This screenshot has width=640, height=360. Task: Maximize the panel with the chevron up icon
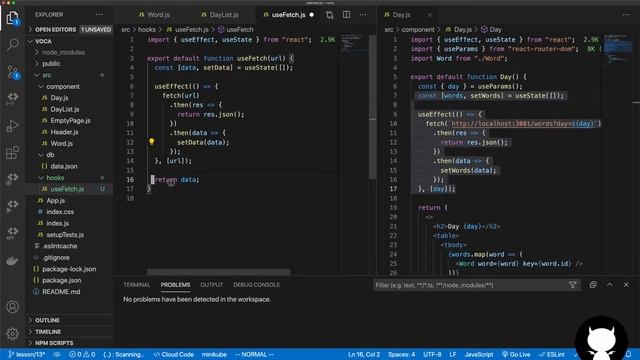tap(609, 285)
